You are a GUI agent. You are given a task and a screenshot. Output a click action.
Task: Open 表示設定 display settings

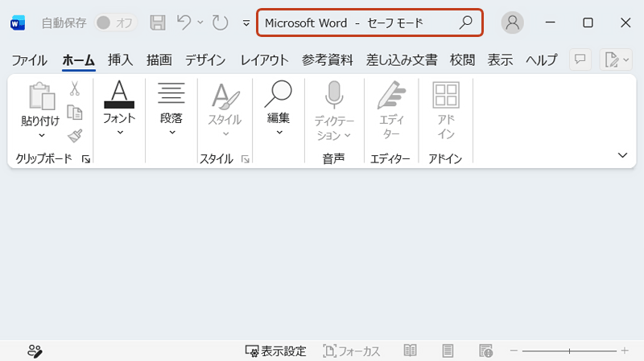tap(275, 351)
